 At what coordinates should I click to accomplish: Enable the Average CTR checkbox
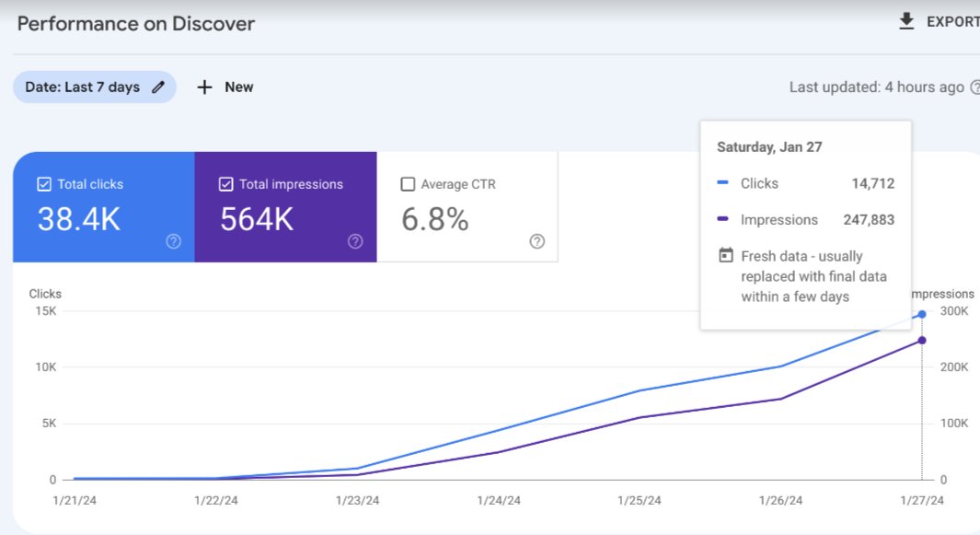tap(407, 183)
